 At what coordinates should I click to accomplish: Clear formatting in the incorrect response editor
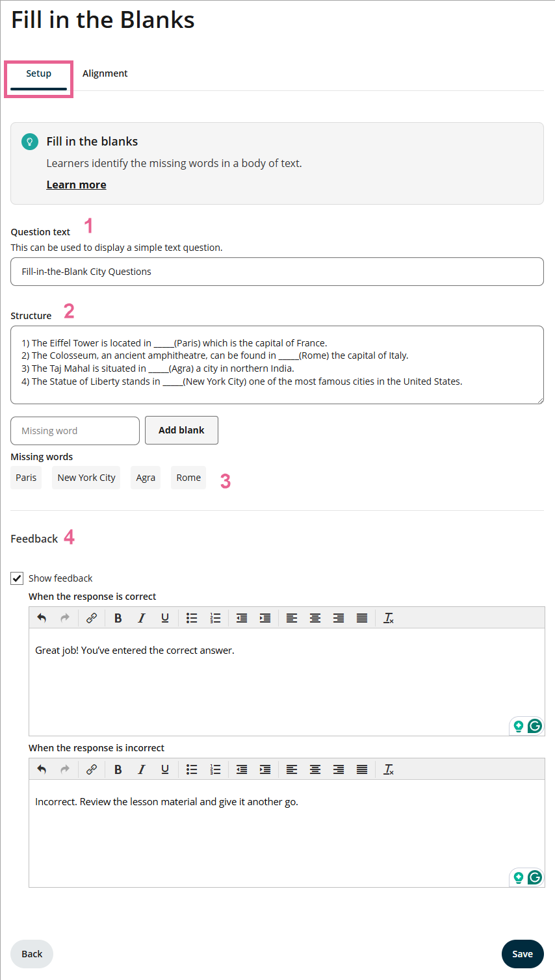[389, 769]
